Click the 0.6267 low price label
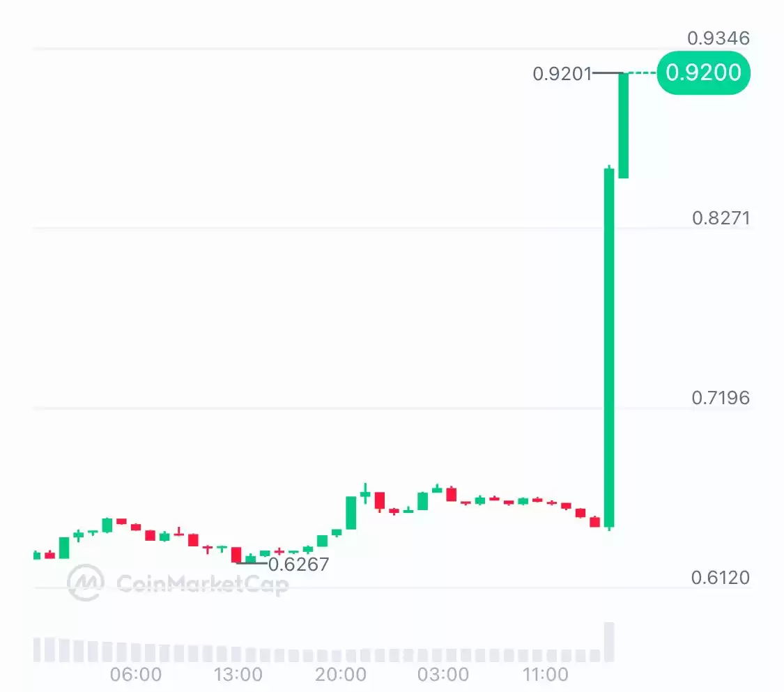 pyautogui.click(x=298, y=564)
